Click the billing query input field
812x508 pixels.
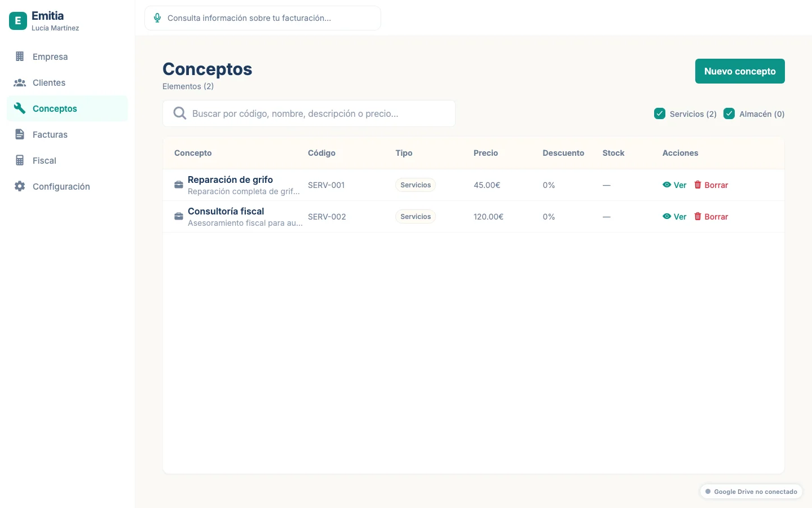point(263,18)
